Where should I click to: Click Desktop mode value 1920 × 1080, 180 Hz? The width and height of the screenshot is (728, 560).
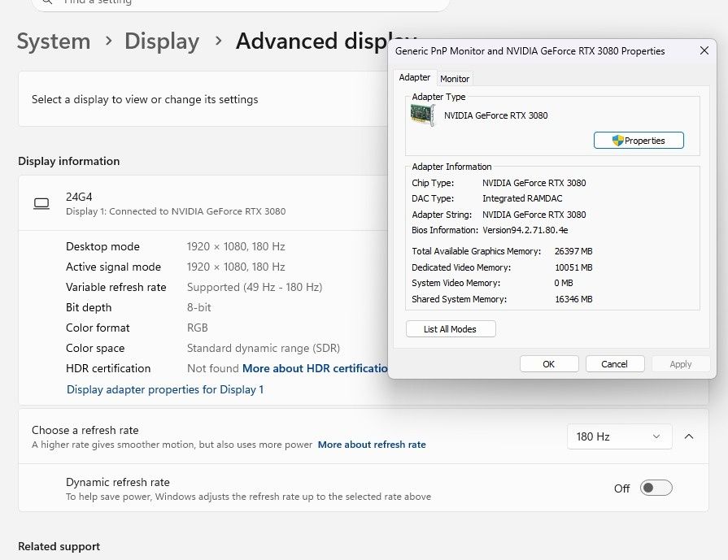236,246
